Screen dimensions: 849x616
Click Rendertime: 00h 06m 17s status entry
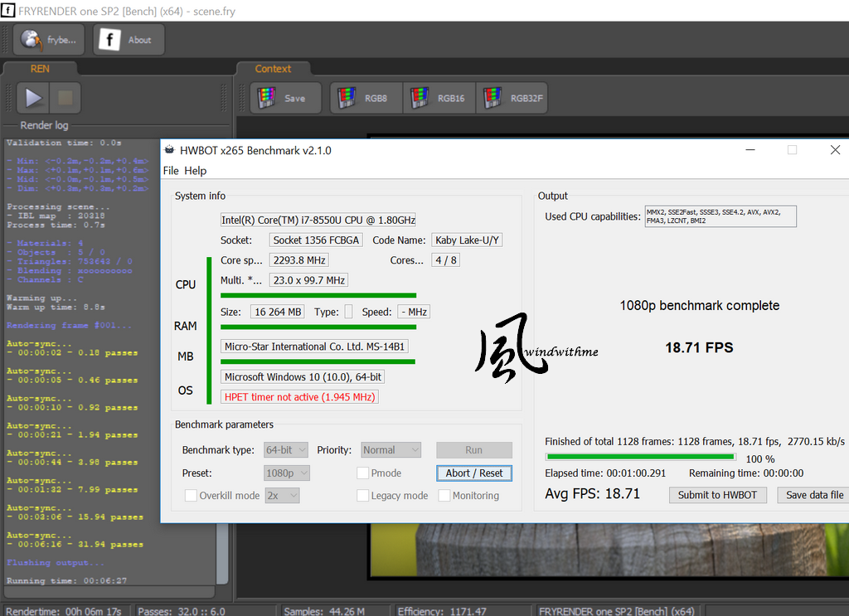tap(63, 610)
